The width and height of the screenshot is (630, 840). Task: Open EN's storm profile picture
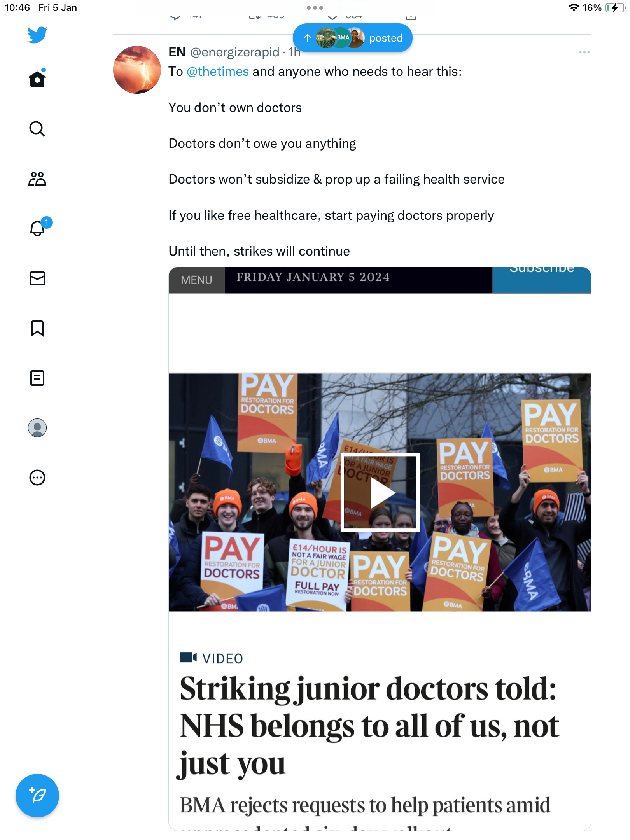pos(137,70)
